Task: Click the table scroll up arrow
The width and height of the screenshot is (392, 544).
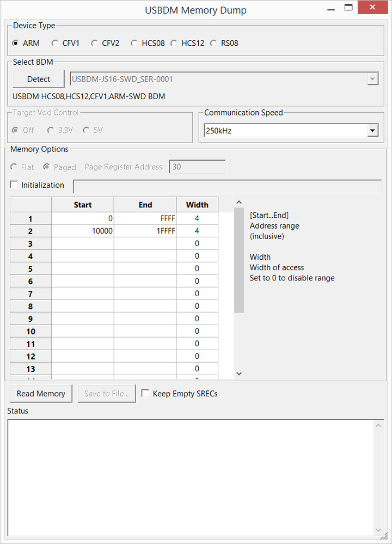Action: coord(239,202)
